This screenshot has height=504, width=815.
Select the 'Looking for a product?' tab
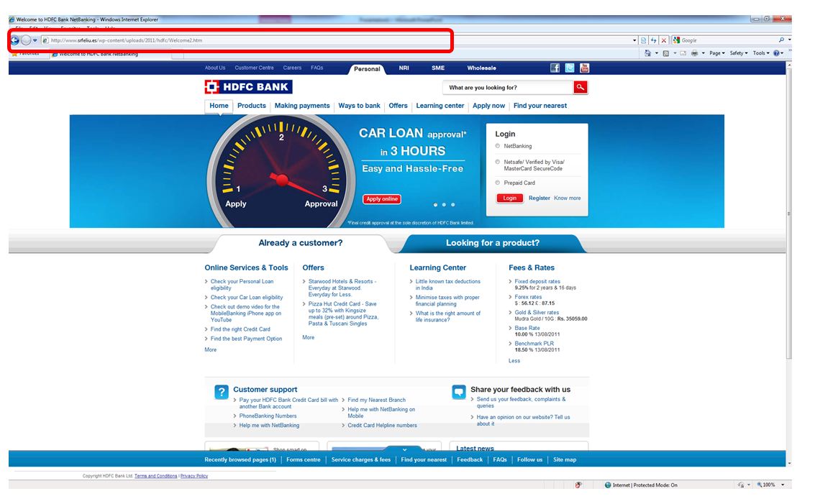[492, 243]
